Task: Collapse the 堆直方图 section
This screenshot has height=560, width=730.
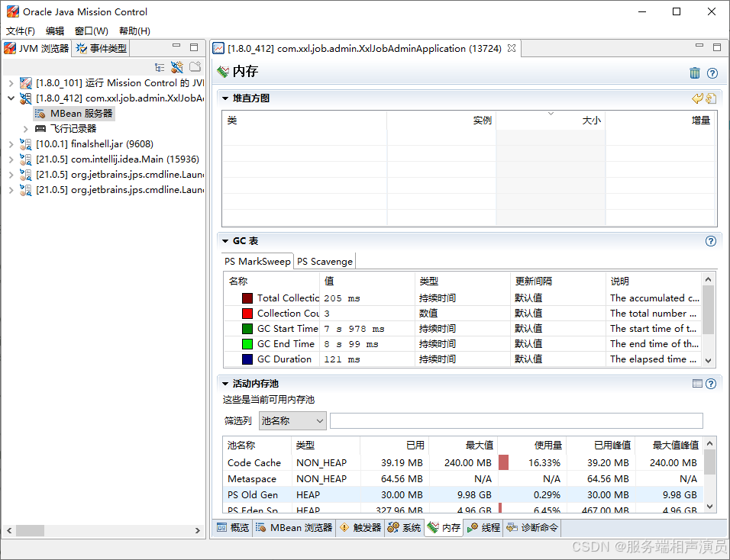Action: [x=225, y=98]
